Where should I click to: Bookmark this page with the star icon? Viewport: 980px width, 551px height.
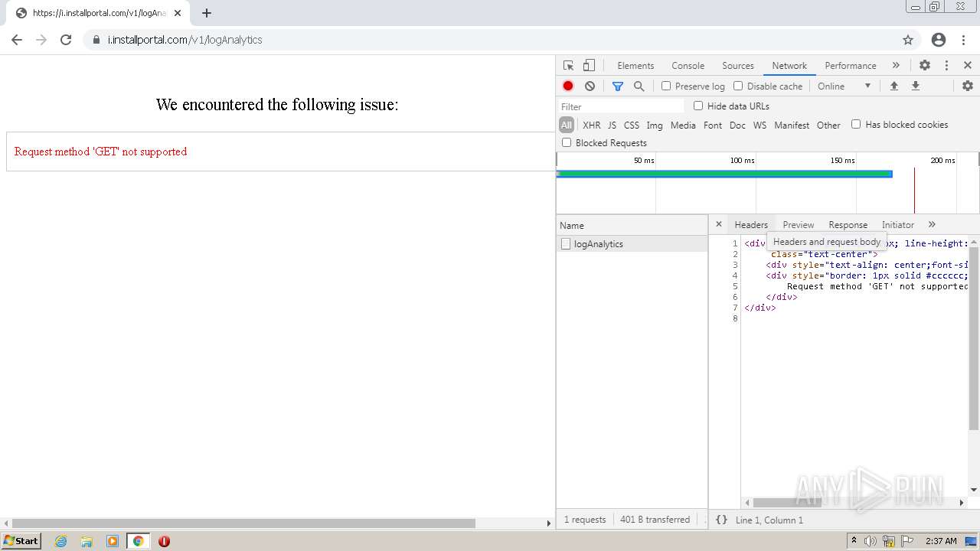pyautogui.click(x=908, y=40)
